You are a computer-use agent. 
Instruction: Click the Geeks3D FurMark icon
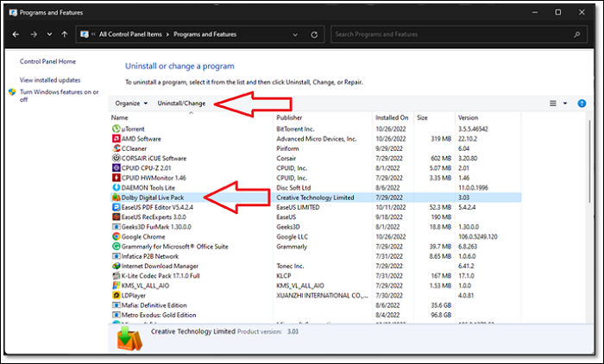pos(116,227)
